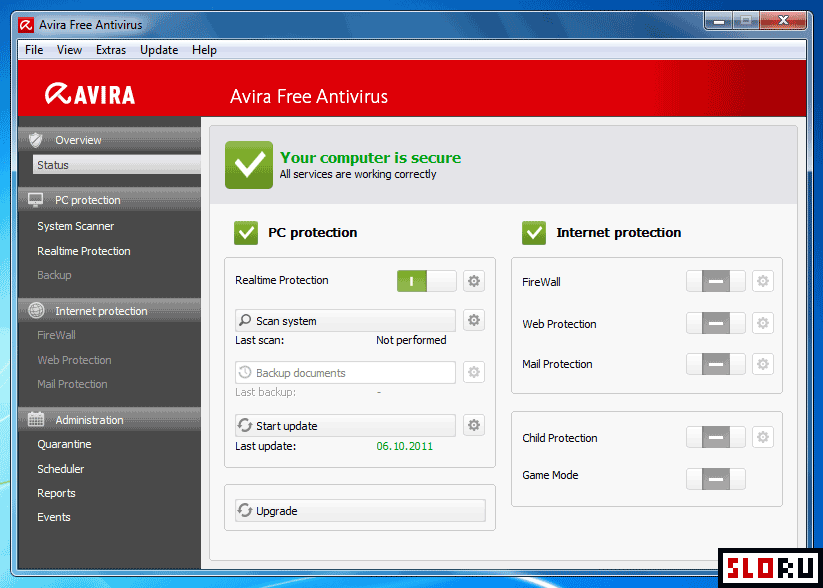Open Realtime Protection settings gear

pyautogui.click(x=474, y=281)
